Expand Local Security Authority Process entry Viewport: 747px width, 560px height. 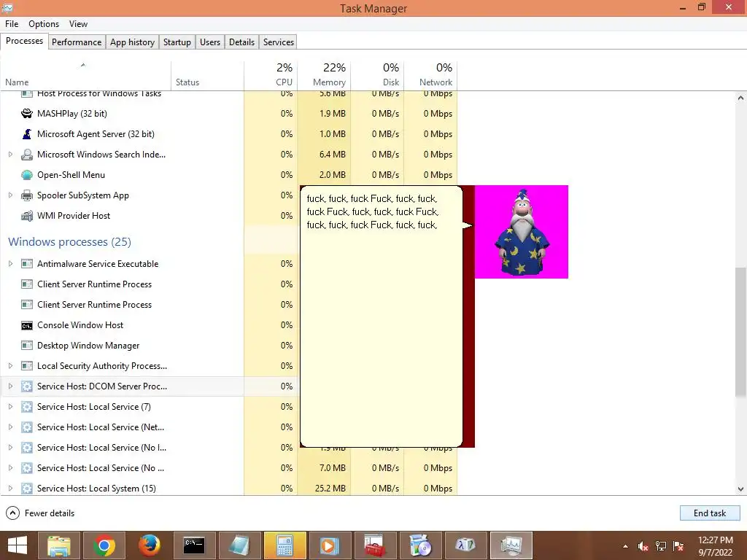tap(10, 366)
